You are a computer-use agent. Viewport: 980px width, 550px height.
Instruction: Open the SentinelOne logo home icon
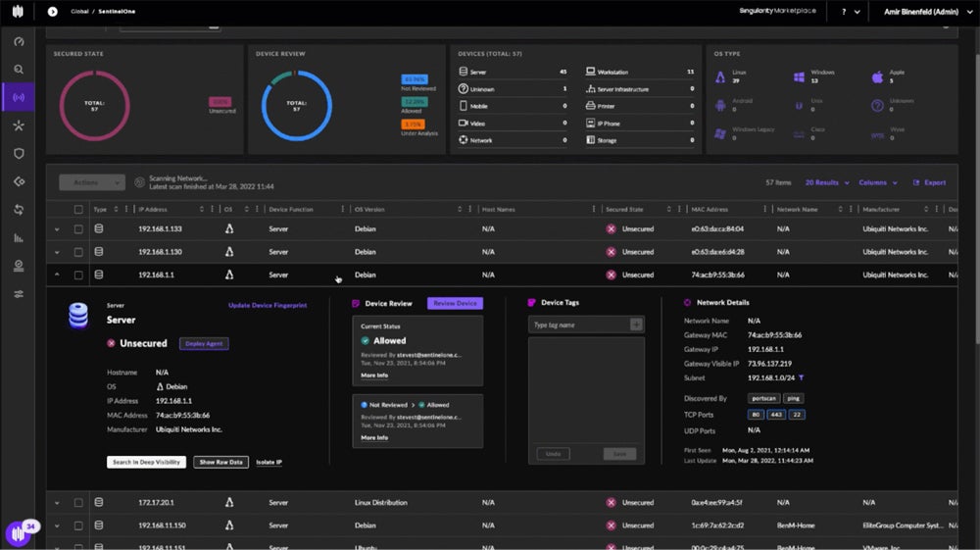18,11
